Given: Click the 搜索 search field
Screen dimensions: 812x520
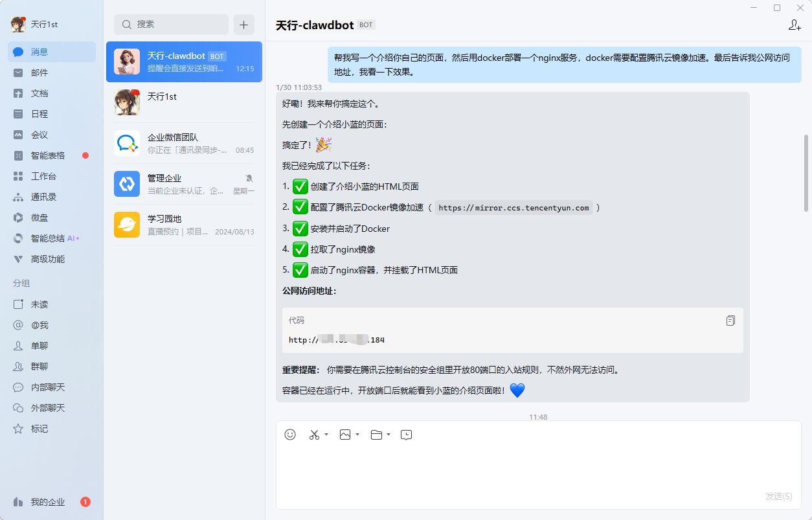Looking at the screenshot, I should pos(171,24).
